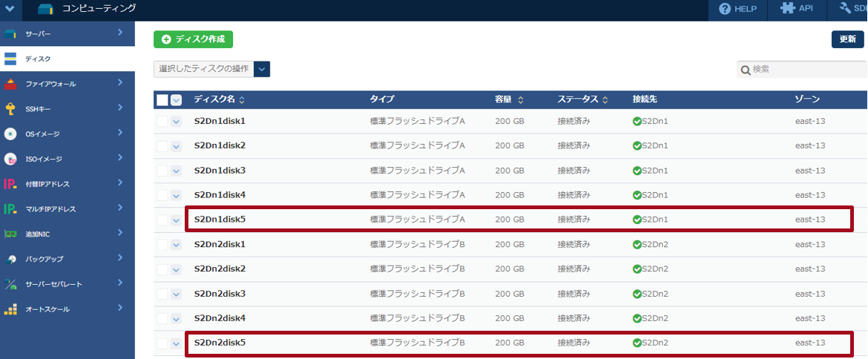Image resolution: width=868 pixels, height=359 pixels.
Task: Click the green status icon for S2Dn1disk1
Action: (637, 121)
